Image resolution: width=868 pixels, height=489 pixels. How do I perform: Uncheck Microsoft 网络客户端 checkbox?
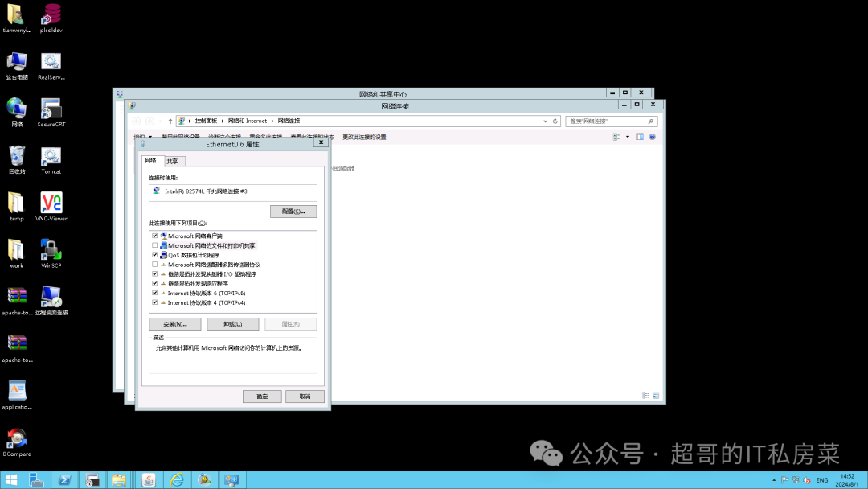155,236
